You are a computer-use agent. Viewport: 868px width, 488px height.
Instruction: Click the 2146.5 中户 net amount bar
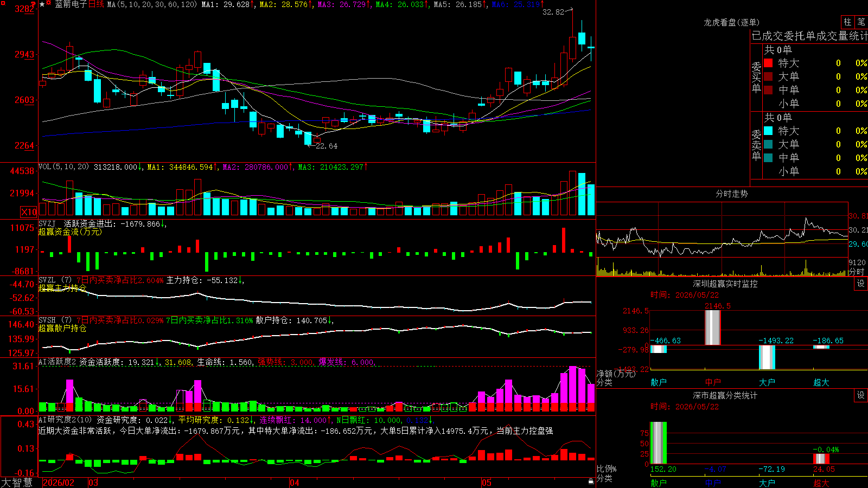tap(713, 328)
